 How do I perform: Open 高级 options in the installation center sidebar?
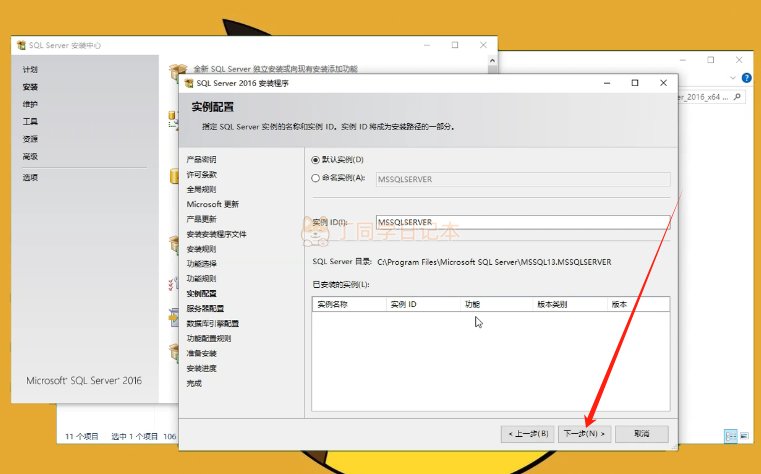point(30,156)
